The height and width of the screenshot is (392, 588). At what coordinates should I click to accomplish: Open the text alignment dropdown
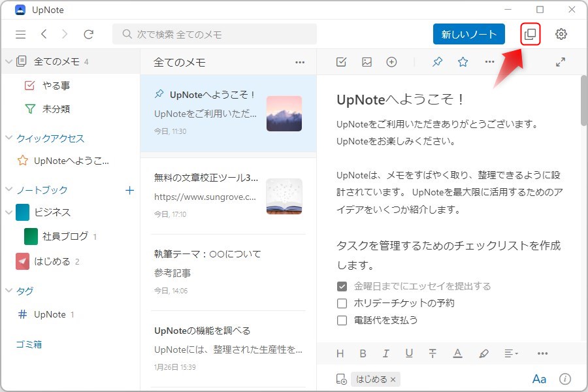coord(511,353)
